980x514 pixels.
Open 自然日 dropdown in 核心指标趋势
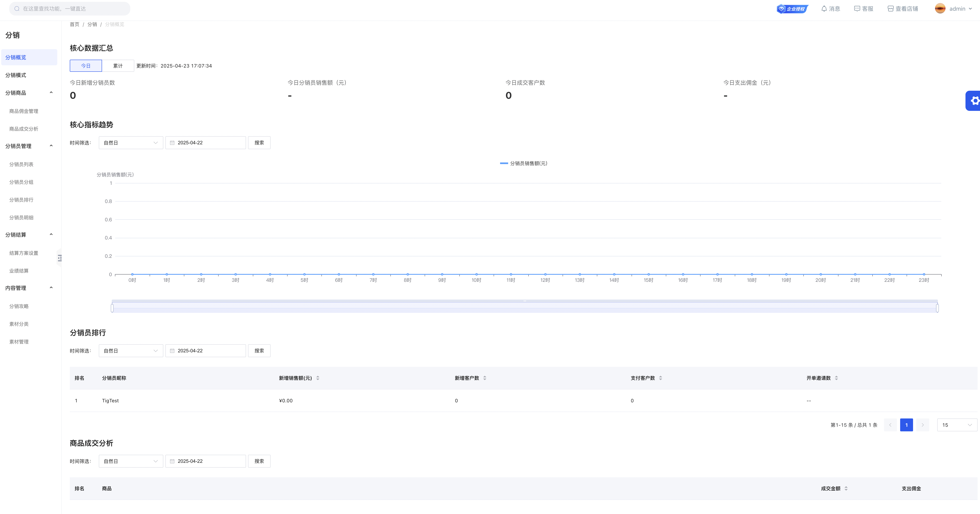click(131, 143)
